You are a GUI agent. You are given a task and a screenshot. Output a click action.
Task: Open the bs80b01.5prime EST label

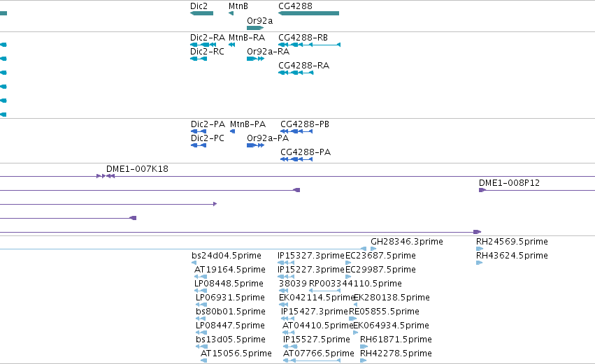231,312
